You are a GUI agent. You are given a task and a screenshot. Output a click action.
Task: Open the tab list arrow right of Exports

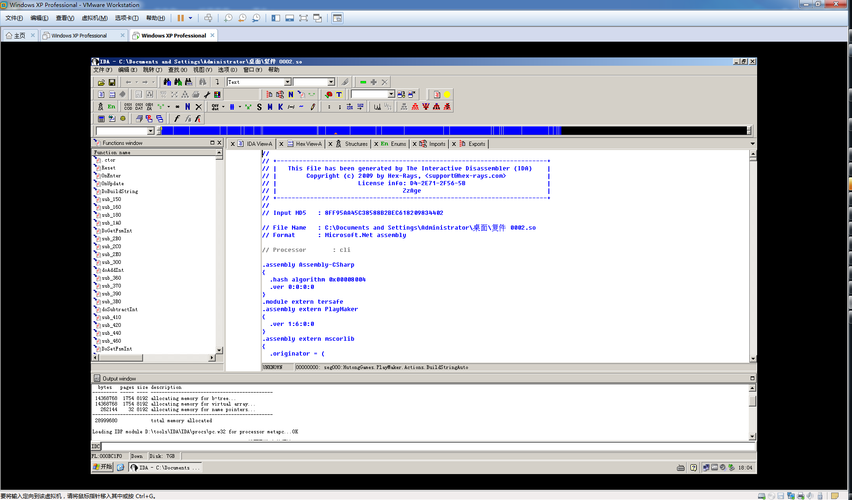pos(752,144)
